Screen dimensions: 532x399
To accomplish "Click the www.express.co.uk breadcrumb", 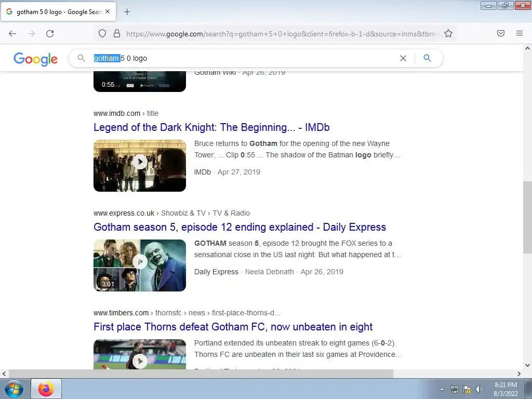I will (x=171, y=213).
